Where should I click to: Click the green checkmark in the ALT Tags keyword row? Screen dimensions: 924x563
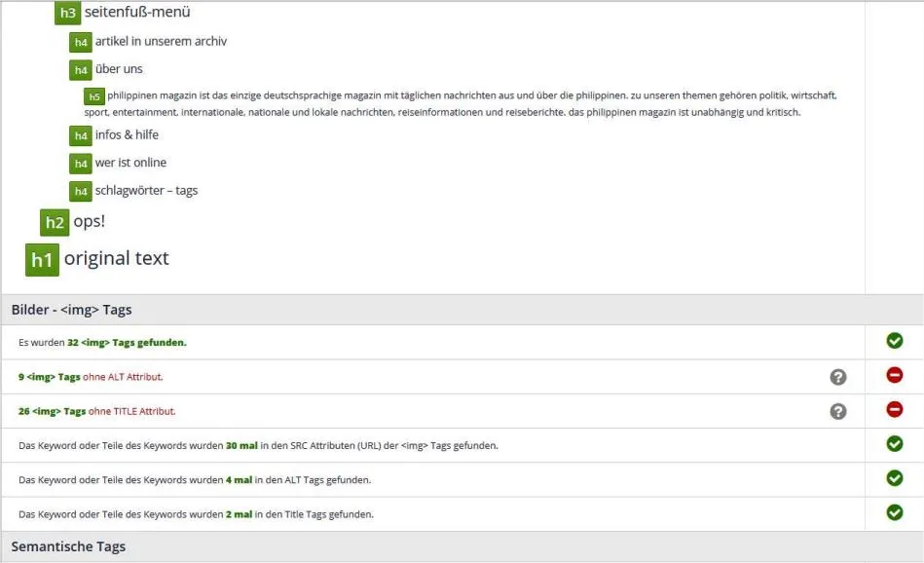pos(894,478)
